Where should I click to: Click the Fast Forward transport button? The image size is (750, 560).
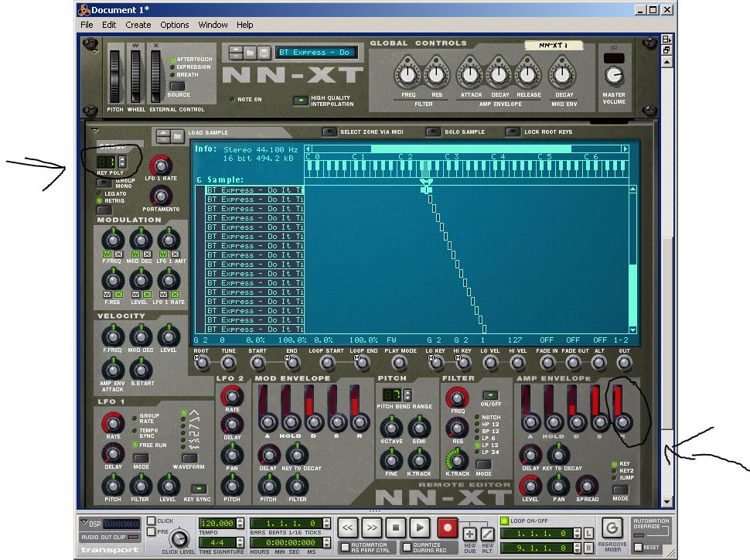372,528
